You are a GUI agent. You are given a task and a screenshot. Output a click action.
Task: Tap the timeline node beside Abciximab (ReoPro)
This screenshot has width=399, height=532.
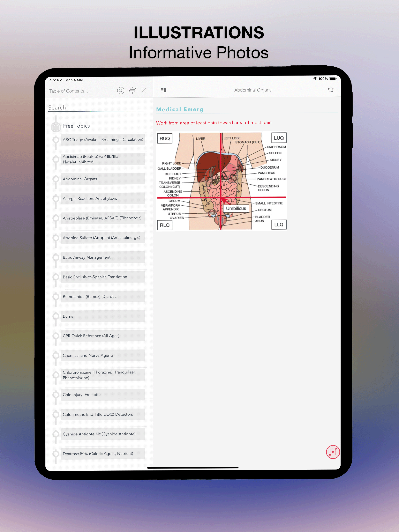(56, 159)
